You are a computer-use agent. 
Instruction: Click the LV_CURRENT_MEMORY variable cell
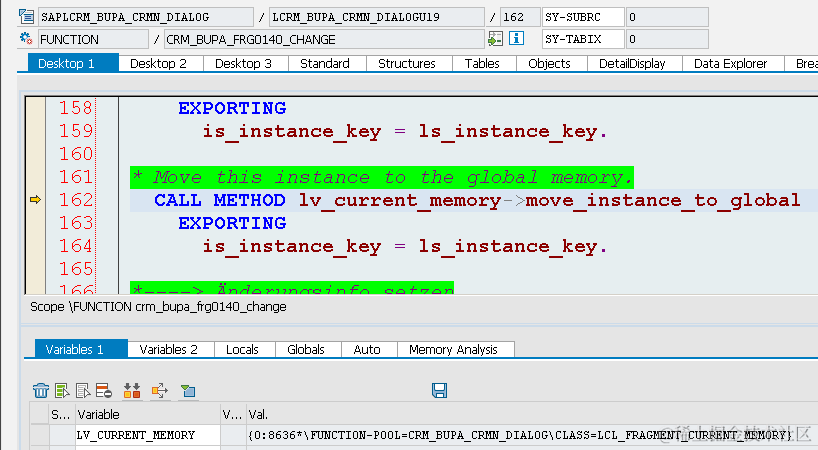[148, 435]
